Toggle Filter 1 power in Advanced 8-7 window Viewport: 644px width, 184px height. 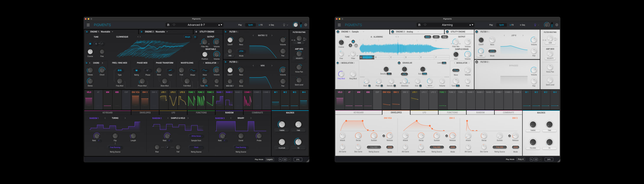pos(225,32)
